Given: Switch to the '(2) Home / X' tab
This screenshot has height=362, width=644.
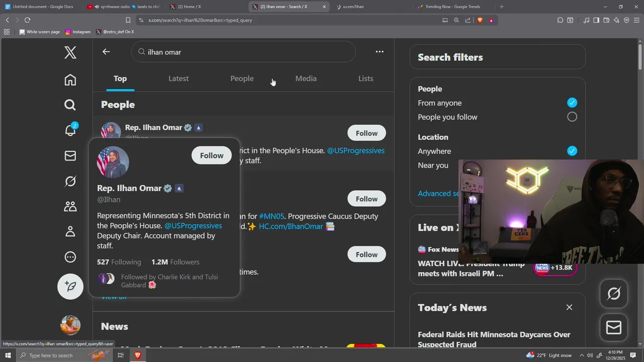Looking at the screenshot, I should click(205, 7).
